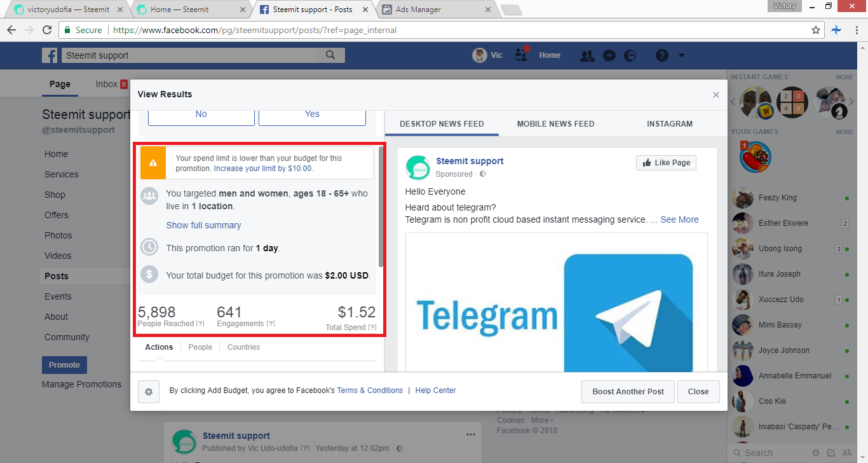This screenshot has width=868, height=463.
Task: Select Community in the page sidebar
Action: click(67, 337)
